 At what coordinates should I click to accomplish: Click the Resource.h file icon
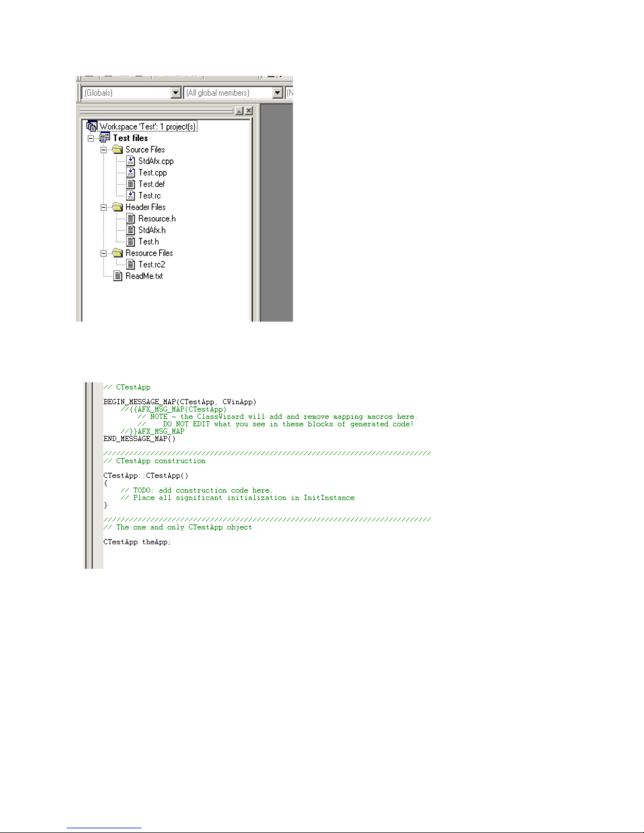[x=131, y=219]
